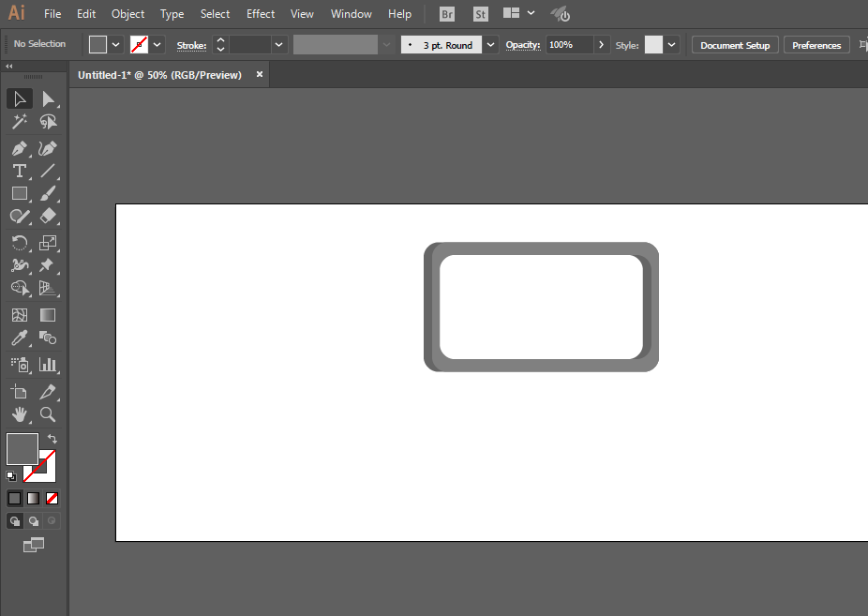Open the Bridge (Br) icon
Viewport: 868px width, 616px height.
(447, 14)
